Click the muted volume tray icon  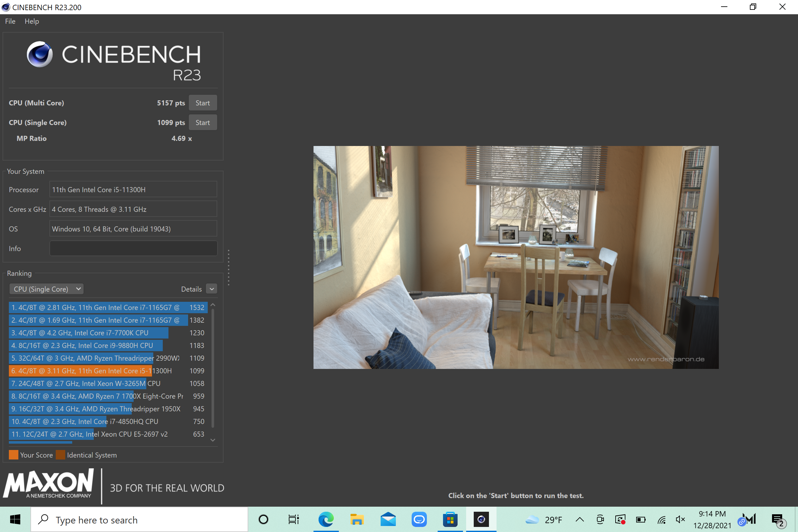[x=680, y=519]
